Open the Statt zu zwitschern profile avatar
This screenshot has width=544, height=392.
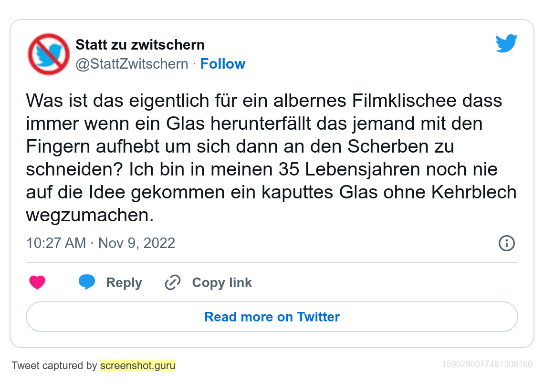tap(49, 54)
